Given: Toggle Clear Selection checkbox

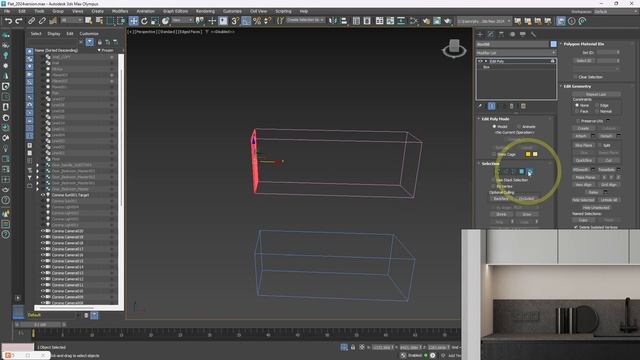Looking at the screenshot, I should pyautogui.click(x=576, y=77).
